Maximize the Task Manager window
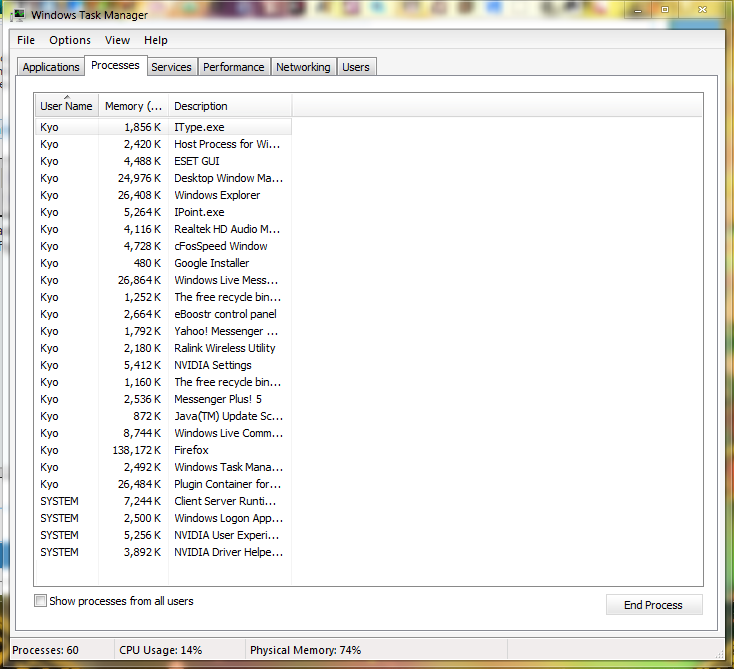This screenshot has width=734, height=669. 665,10
